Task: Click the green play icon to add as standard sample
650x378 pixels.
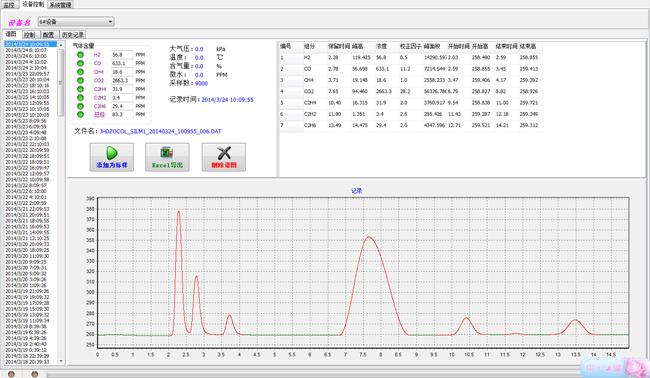Action: [112, 153]
